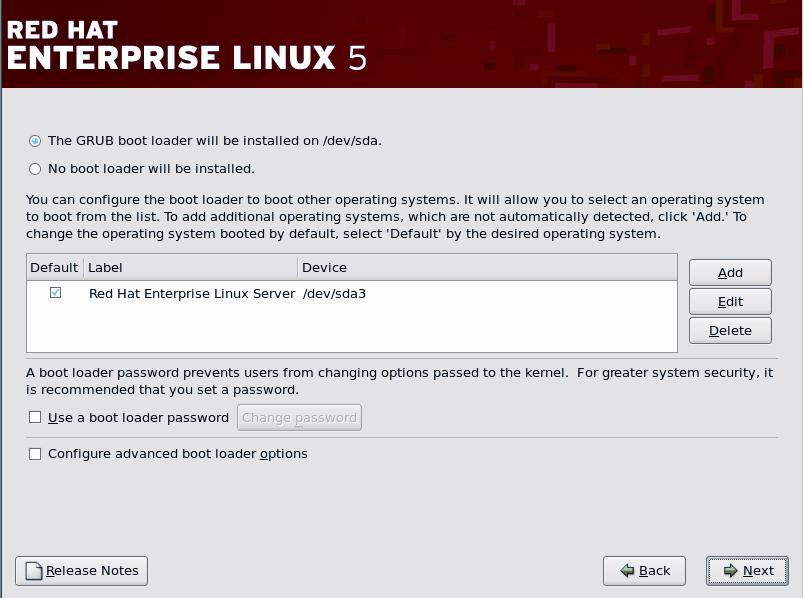Click the Delete button
804x598 pixels.
point(729,330)
